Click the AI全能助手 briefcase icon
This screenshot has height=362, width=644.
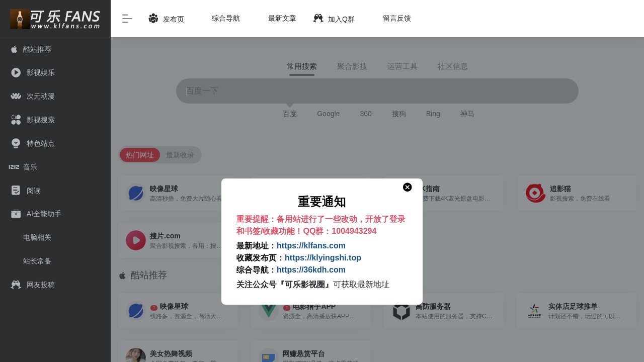(x=16, y=214)
